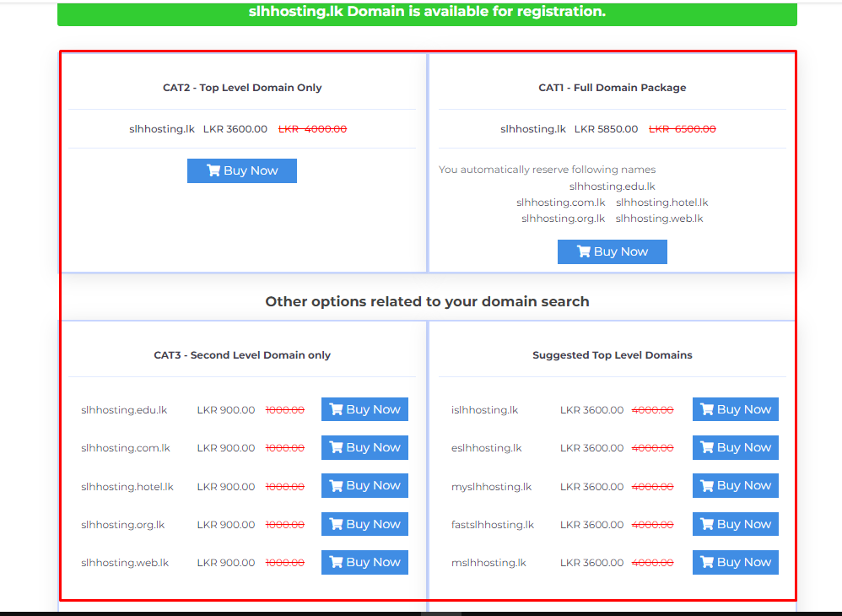Click cart icon in Full Domain Package button

[x=584, y=251]
